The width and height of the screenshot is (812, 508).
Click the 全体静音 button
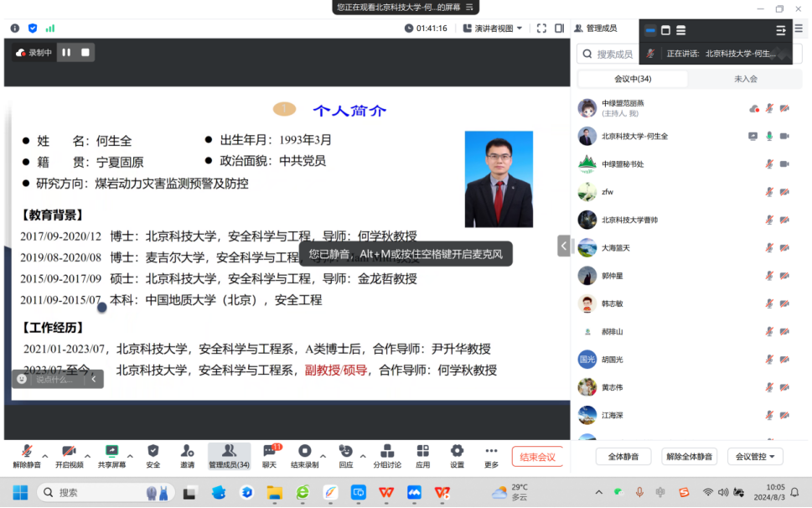pos(623,457)
